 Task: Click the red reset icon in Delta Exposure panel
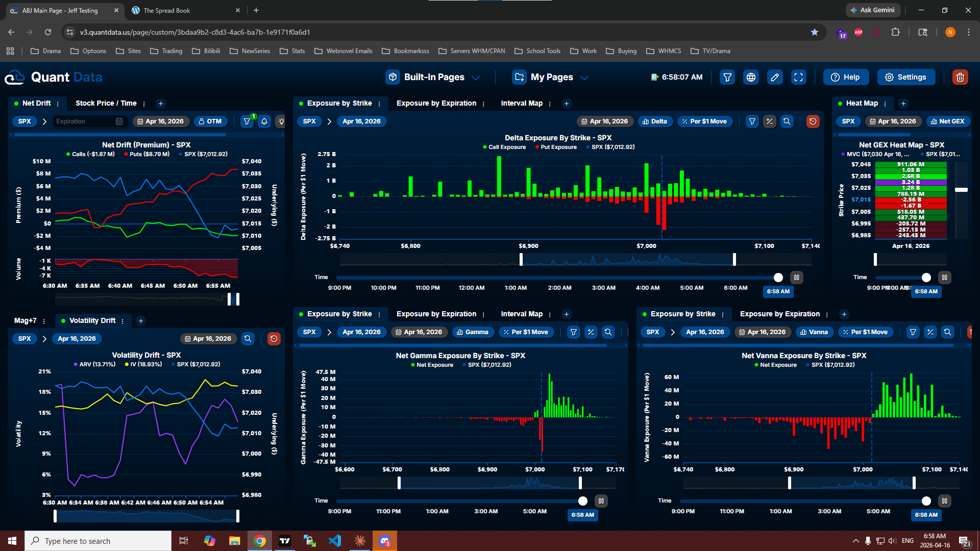[x=813, y=121]
